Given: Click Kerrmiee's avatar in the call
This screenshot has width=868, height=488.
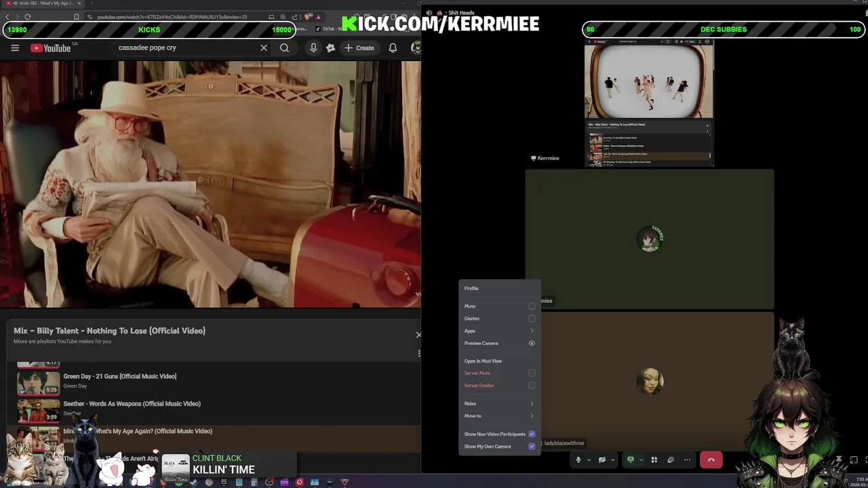Looking at the screenshot, I should tap(650, 239).
